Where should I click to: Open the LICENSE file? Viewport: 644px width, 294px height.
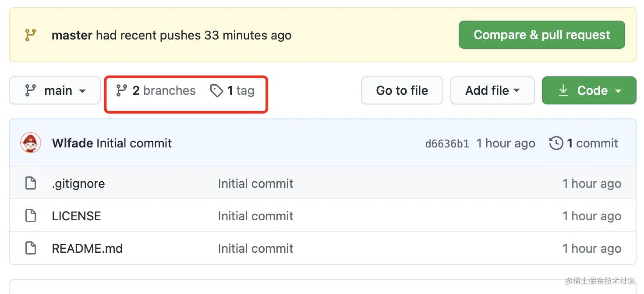[x=77, y=216]
